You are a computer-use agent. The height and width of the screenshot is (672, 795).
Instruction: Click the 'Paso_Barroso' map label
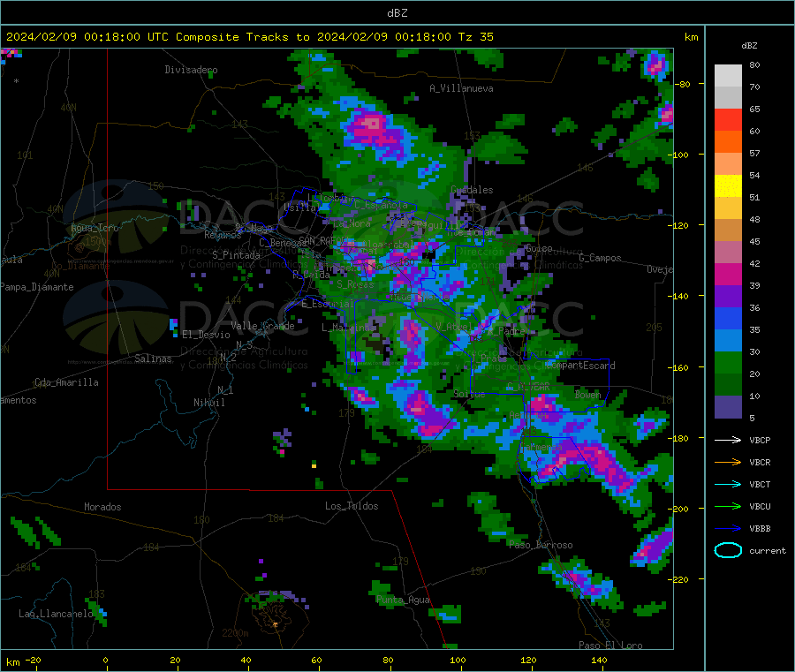coord(541,545)
